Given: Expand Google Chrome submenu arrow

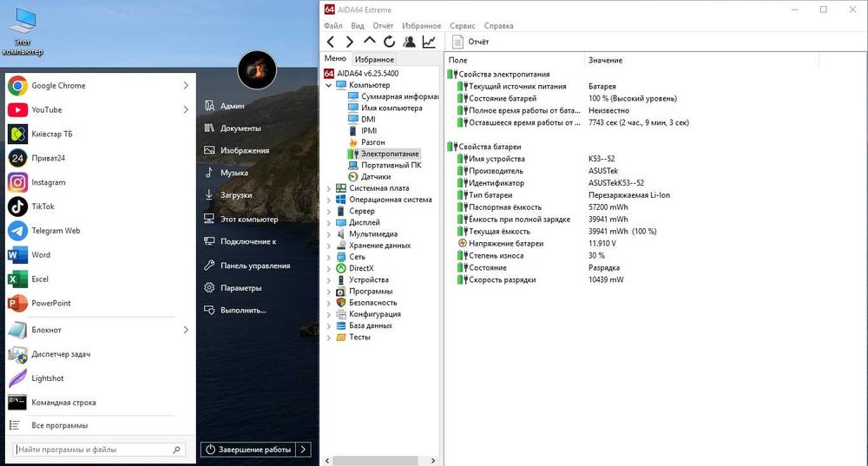Looking at the screenshot, I should point(186,86).
